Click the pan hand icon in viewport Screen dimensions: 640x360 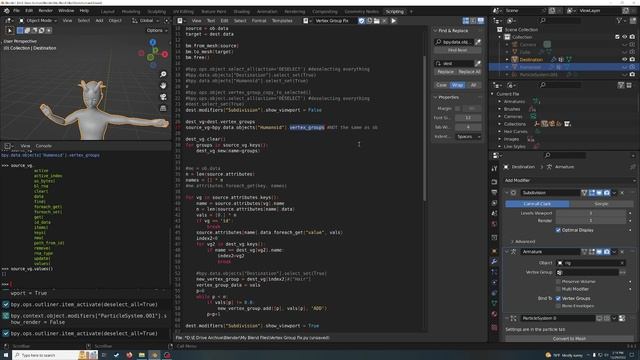(163, 86)
